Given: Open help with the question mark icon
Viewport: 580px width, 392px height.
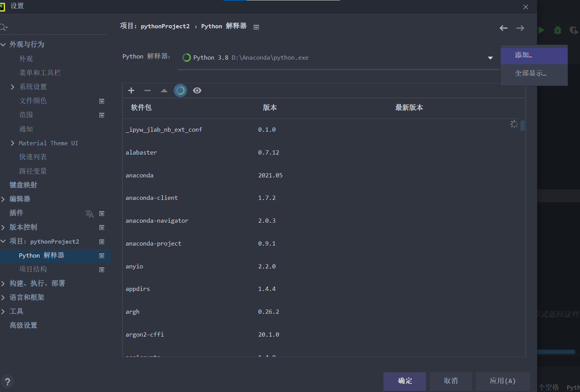Looking at the screenshot, I should [7, 382].
